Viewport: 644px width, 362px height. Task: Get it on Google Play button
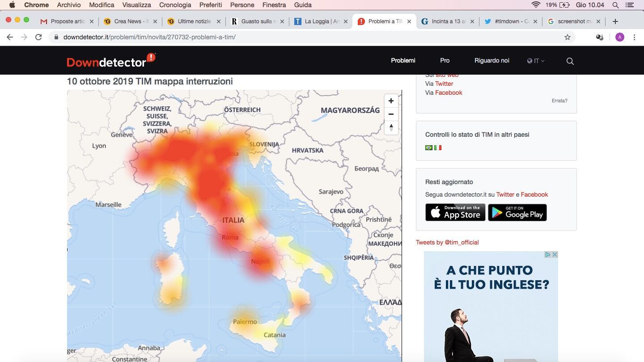coord(517,212)
